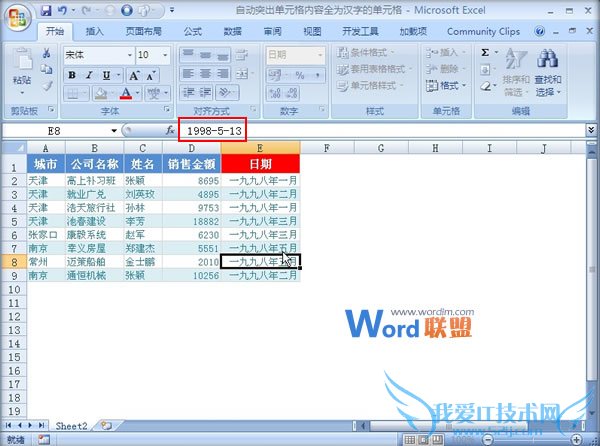Open 套用表格格式 table format menu
Screen dimensions: 600x446
(375, 69)
